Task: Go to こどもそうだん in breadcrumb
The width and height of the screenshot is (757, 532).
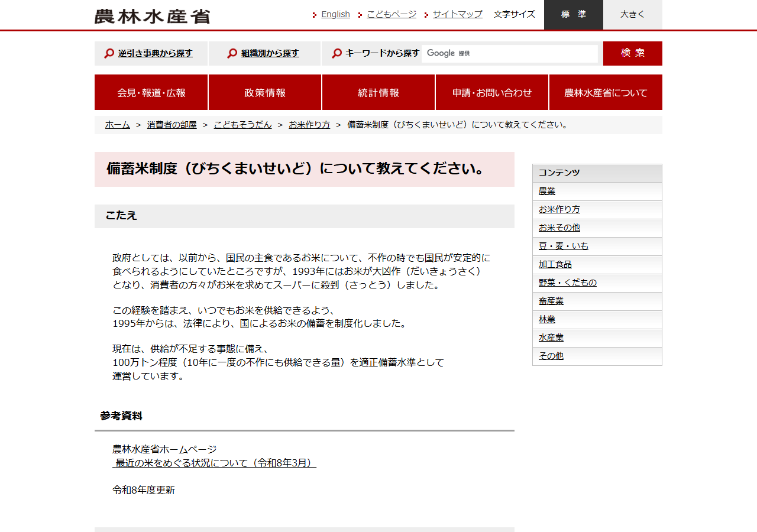Action: pos(243,125)
